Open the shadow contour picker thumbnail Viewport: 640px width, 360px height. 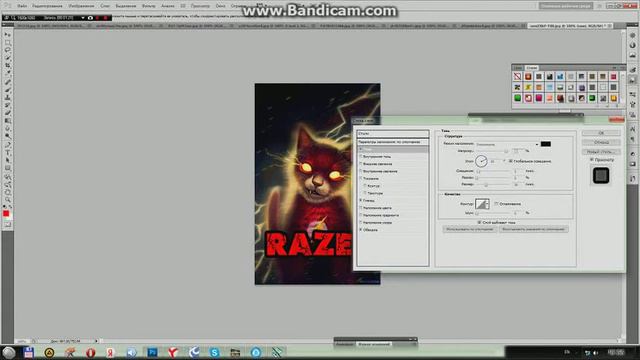(x=482, y=204)
